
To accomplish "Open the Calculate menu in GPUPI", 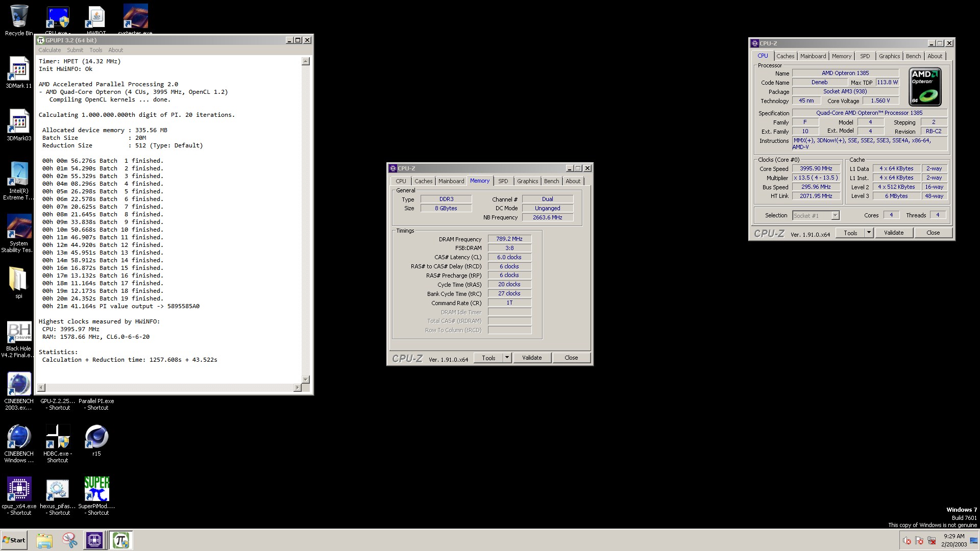I will point(50,50).
